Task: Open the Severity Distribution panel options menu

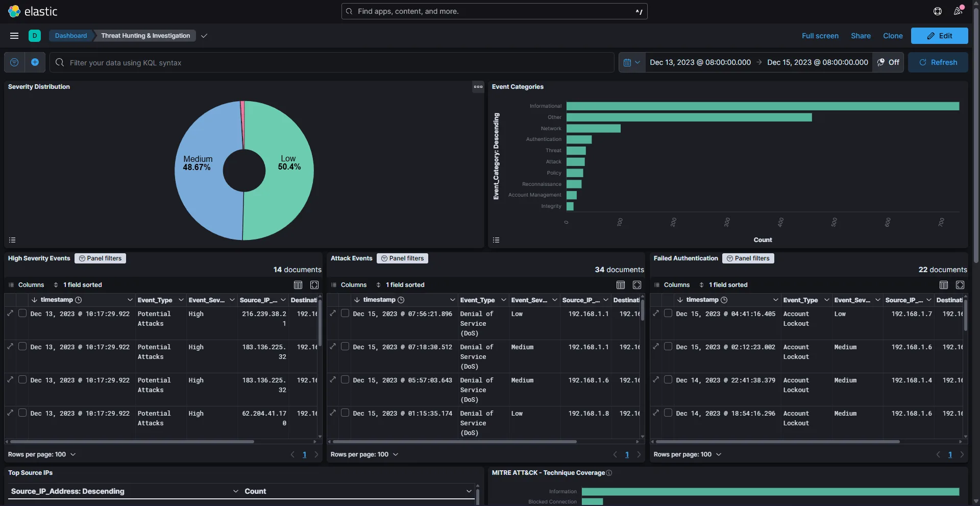Action: pos(478,87)
